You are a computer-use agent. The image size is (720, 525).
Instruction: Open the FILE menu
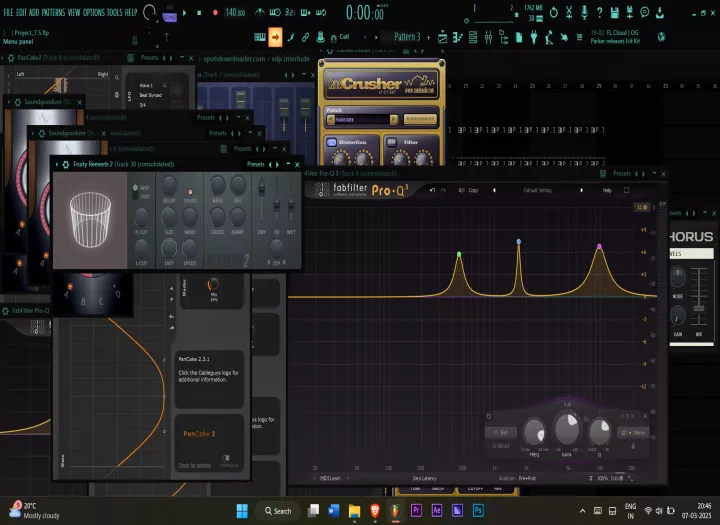tap(8, 12)
